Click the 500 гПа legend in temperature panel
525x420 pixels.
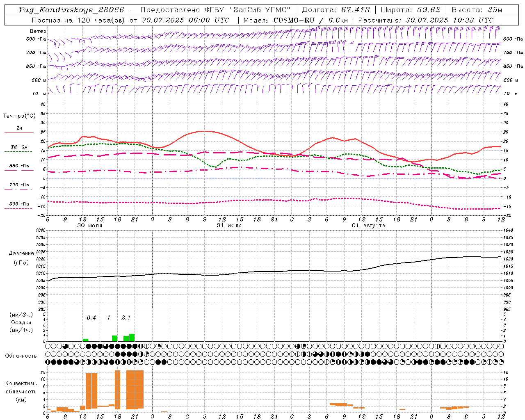[x=19, y=204]
